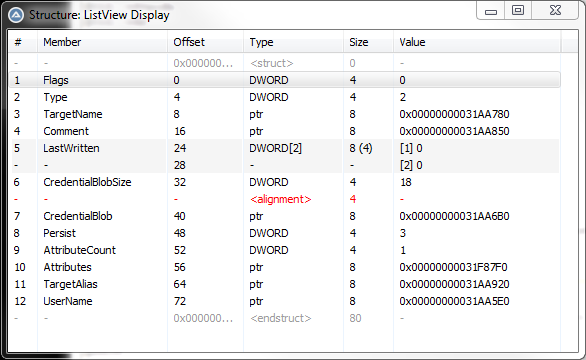Minimize the ListView Display window
The image size is (586, 360).
pos(491,10)
